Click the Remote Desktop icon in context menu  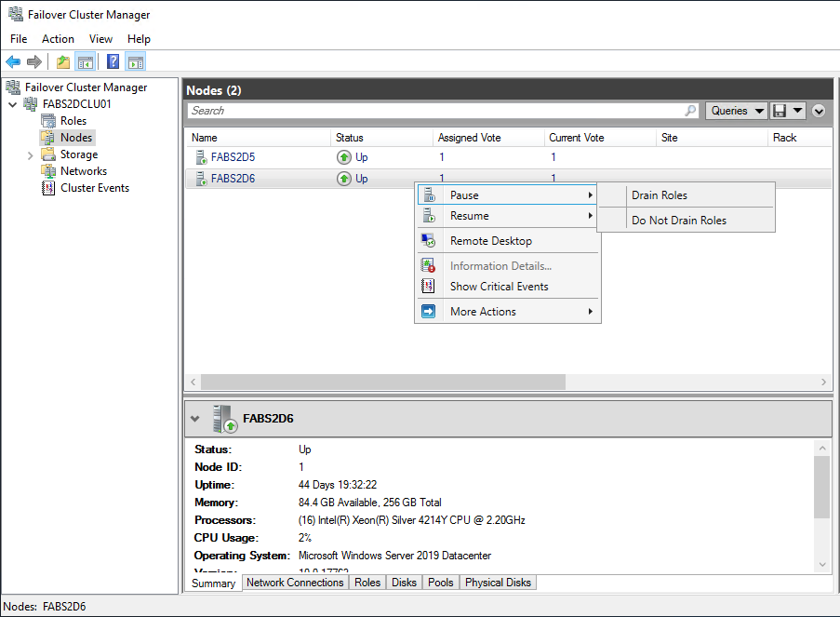[429, 241]
